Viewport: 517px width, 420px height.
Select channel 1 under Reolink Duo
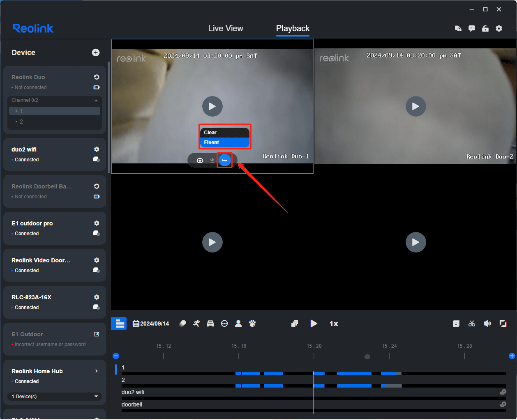(x=55, y=111)
